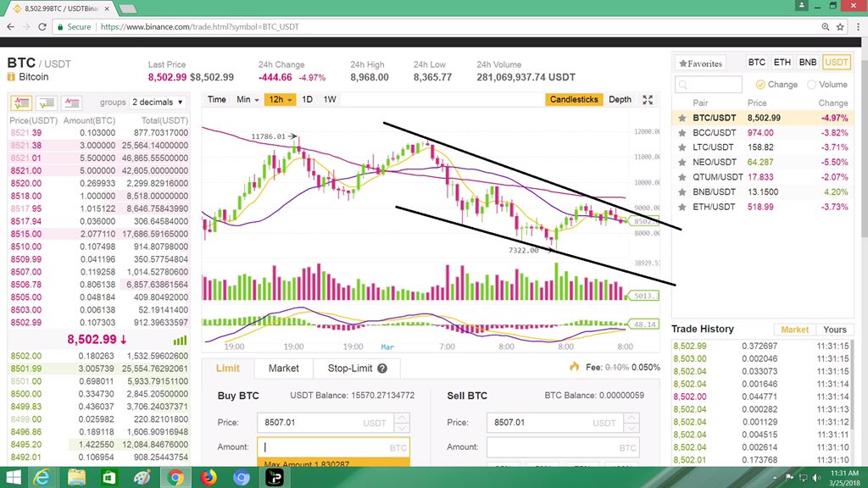Click the pair search box
Viewport: 868px width, 488px height.
click(x=708, y=85)
